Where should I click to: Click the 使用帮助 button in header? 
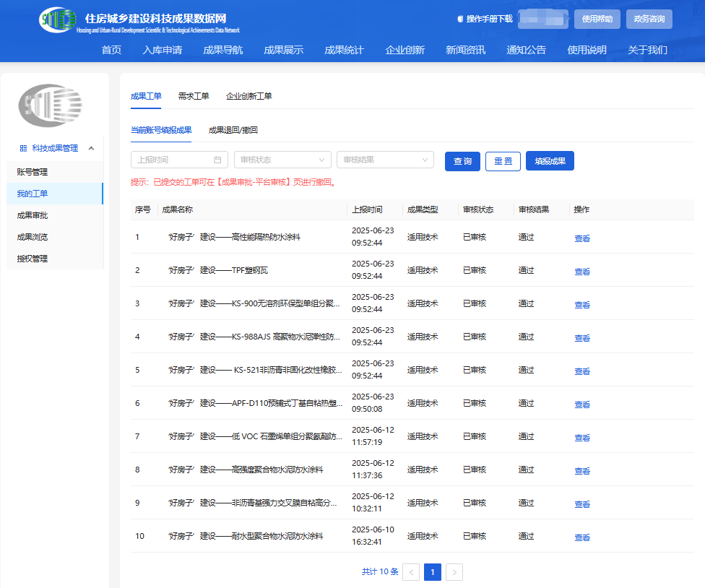click(x=597, y=19)
